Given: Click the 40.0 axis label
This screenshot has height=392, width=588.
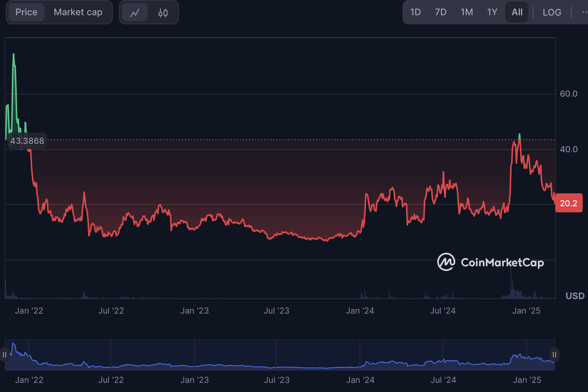Looking at the screenshot, I should [x=569, y=149].
